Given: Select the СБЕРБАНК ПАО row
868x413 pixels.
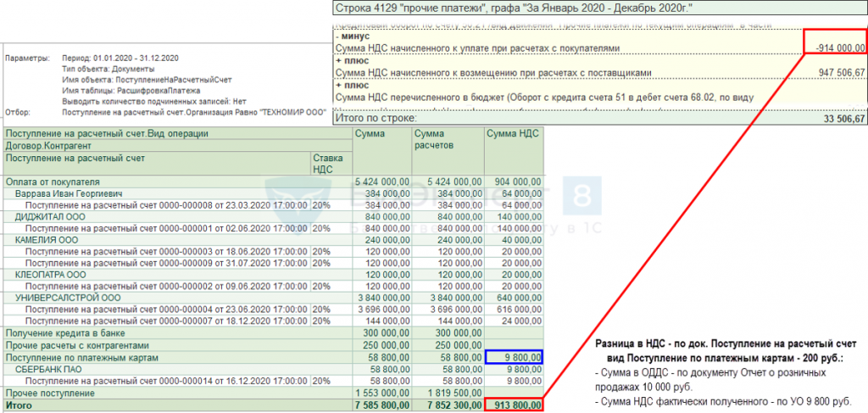Looking at the screenshot, I should point(49,369).
